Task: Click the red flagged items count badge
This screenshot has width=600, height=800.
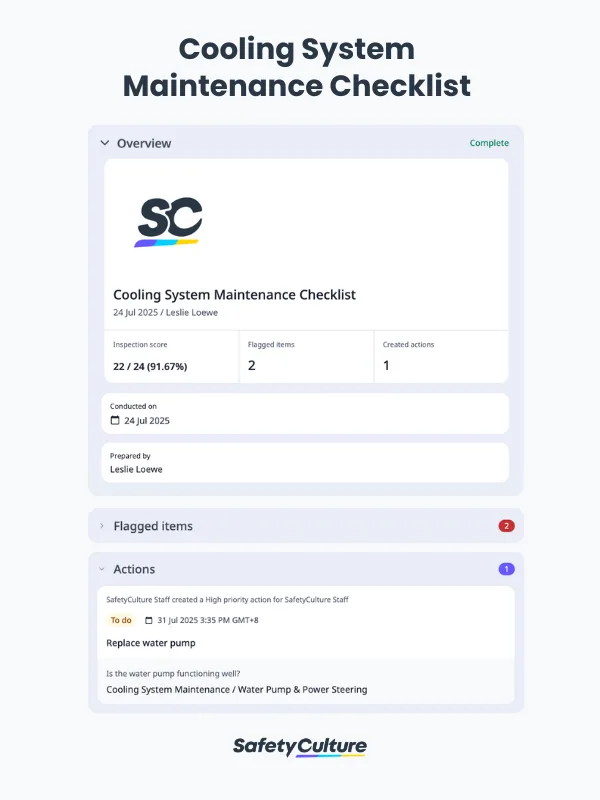Action: [x=506, y=526]
